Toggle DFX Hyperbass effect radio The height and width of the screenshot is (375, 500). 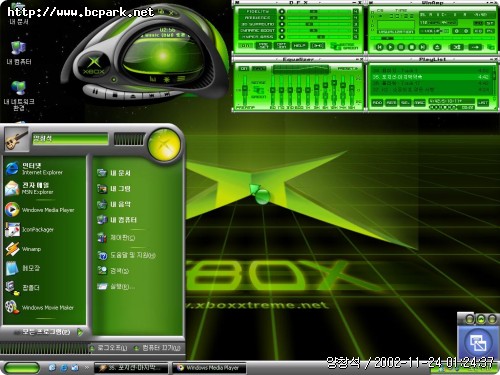click(282, 37)
